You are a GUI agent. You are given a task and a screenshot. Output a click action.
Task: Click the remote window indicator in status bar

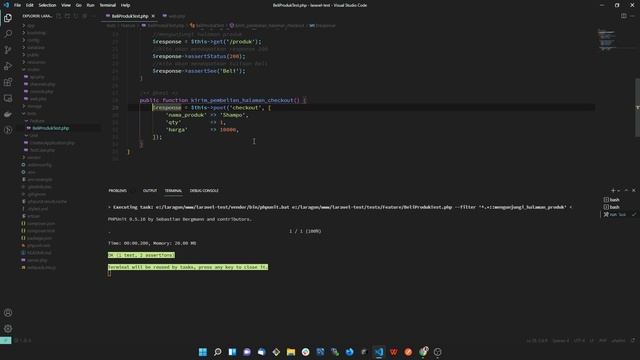tap(5, 340)
